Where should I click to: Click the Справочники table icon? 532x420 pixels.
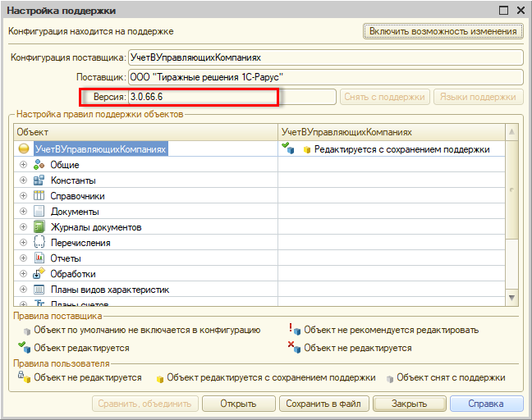coord(39,195)
